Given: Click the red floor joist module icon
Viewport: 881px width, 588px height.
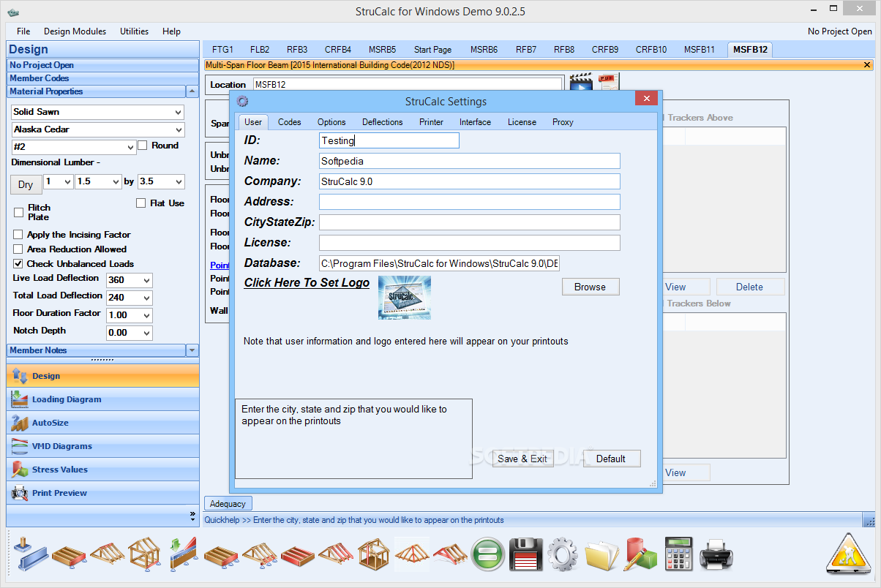Looking at the screenshot, I should [297, 554].
